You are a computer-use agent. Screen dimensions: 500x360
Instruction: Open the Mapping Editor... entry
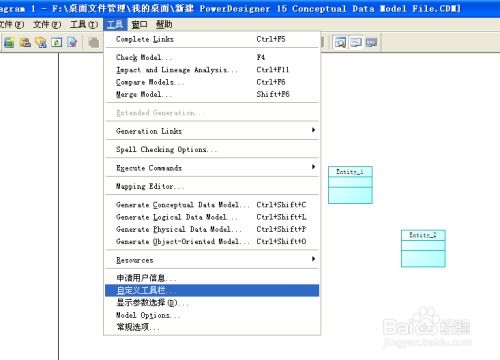tap(212, 186)
